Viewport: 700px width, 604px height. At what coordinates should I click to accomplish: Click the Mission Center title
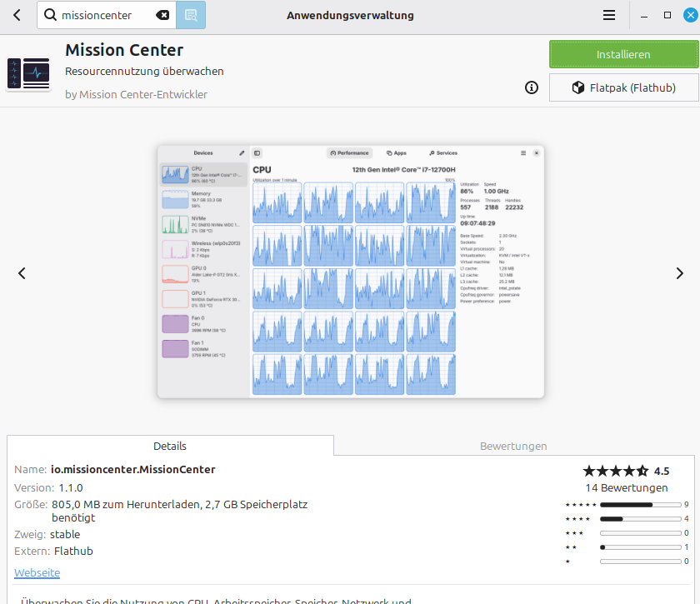(x=124, y=50)
